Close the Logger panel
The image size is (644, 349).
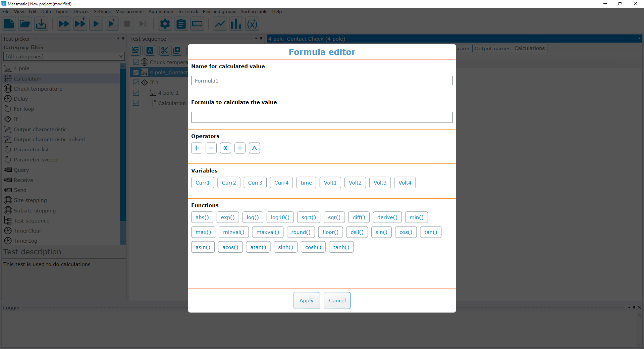[639, 307]
